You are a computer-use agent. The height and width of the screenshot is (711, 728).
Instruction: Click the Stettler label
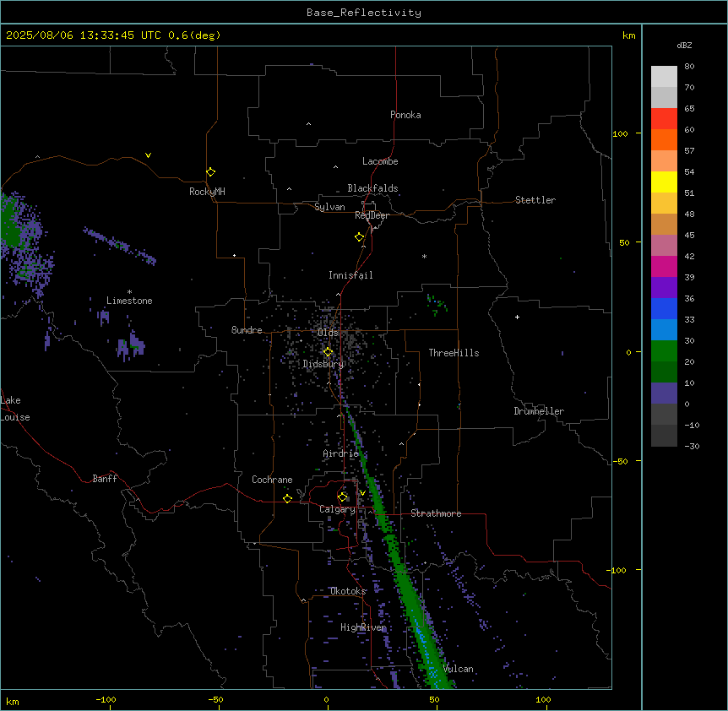click(535, 200)
